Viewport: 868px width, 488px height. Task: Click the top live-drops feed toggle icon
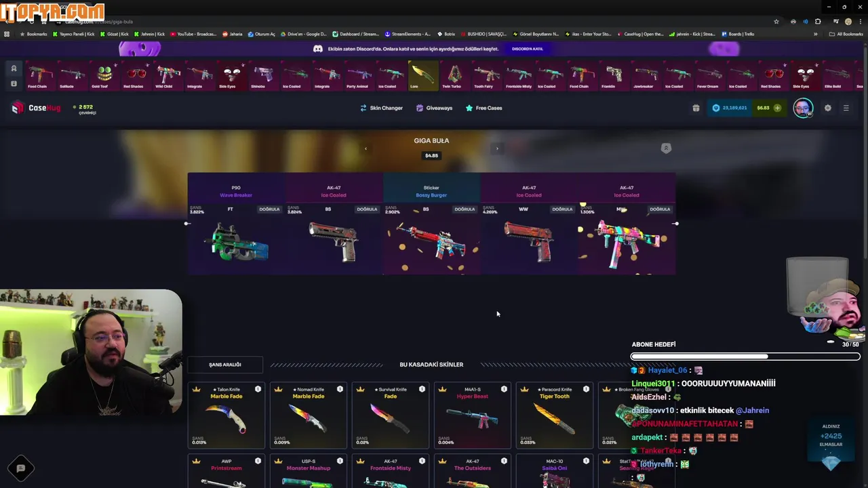point(14,68)
